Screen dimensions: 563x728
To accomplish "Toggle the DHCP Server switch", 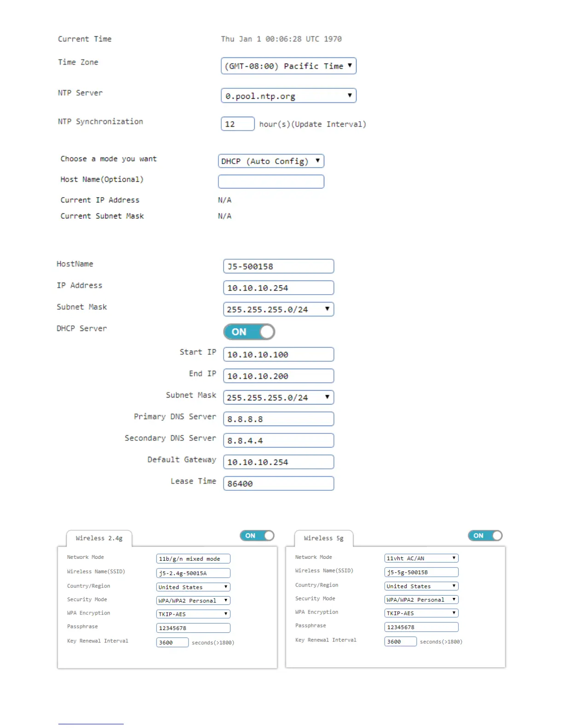I will (x=249, y=331).
